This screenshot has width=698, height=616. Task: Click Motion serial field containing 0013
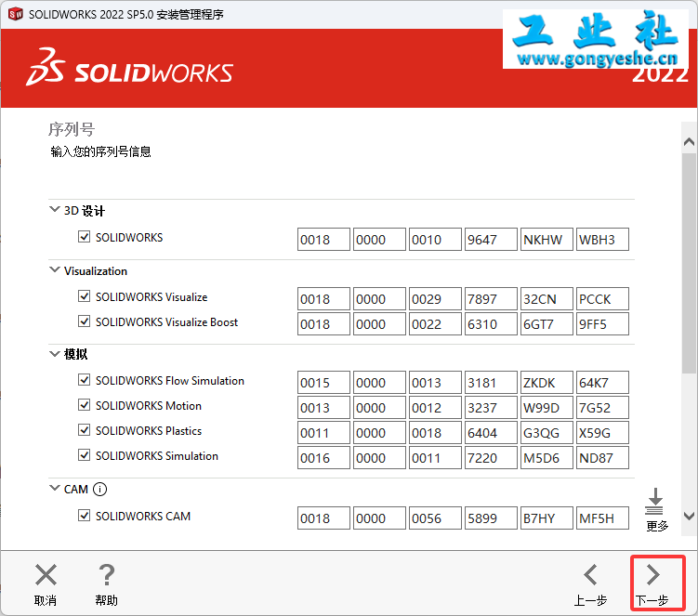pos(323,407)
